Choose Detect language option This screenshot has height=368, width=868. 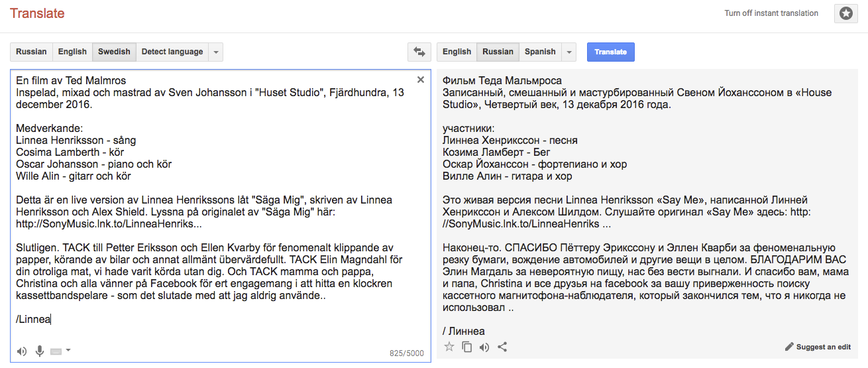click(x=172, y=52)
